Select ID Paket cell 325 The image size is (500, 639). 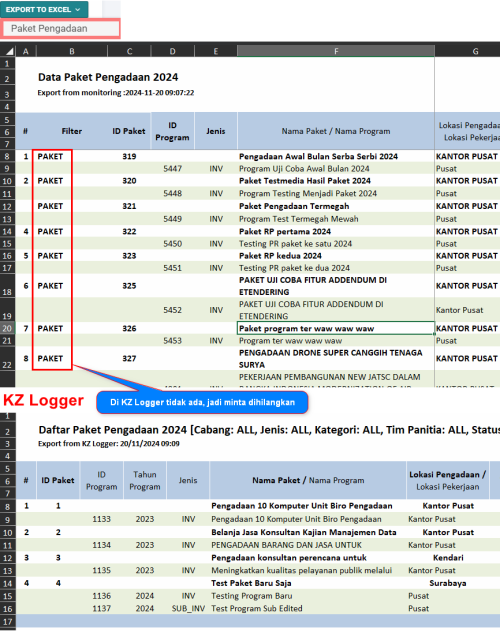tap(129, 286)
